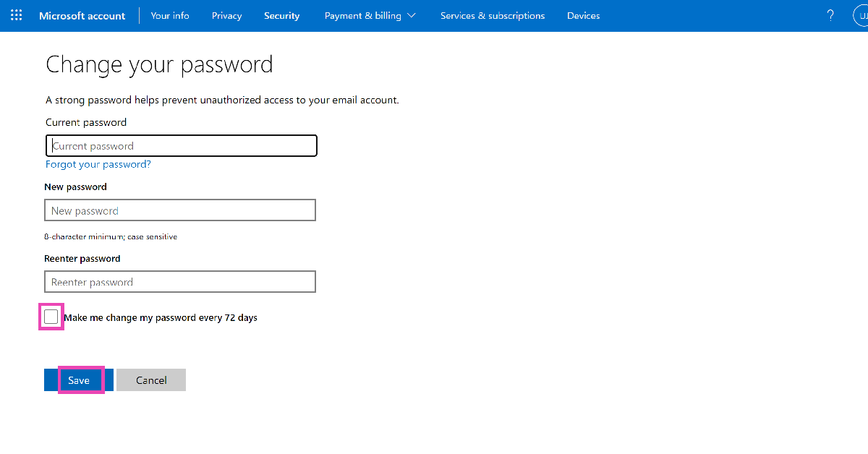This screenshot has height=454, width=868.
Task: Focus the Current password input field
Action: [x=181, y=146]
